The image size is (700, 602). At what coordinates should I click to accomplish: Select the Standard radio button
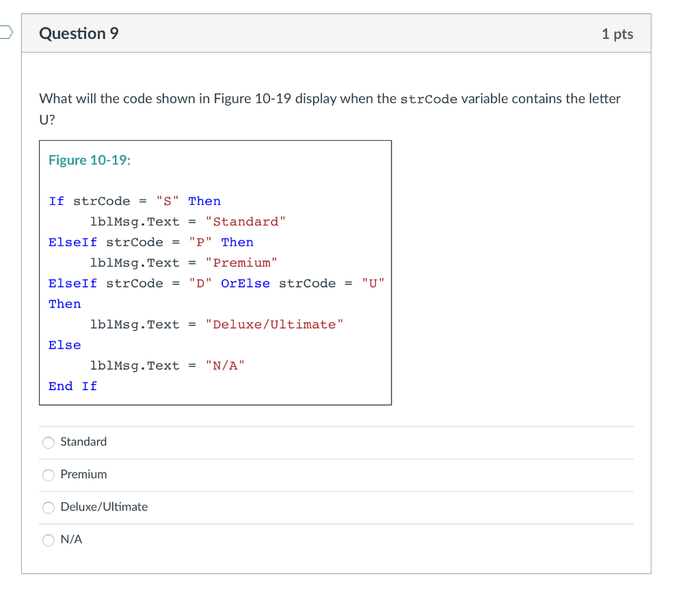[x=48, y=442]
